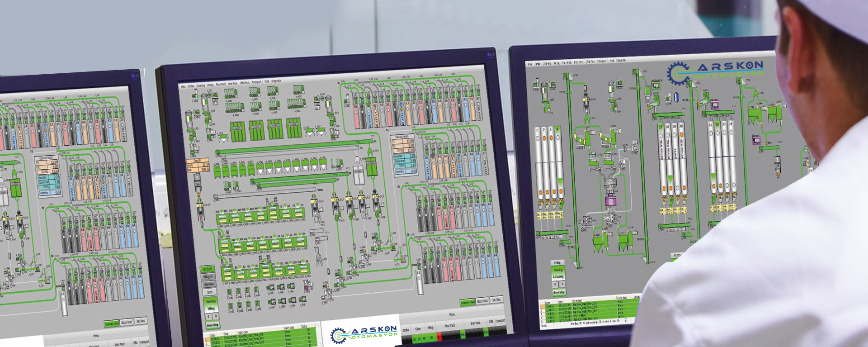Open Diagnostic tab on middle monitor

pos(276,81)
